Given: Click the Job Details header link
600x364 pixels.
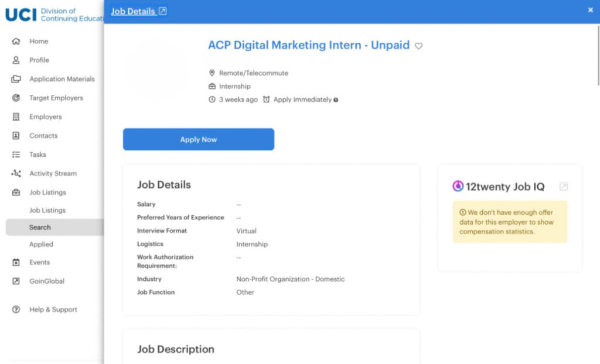Looking at the screenshot, I should point(133,11).
